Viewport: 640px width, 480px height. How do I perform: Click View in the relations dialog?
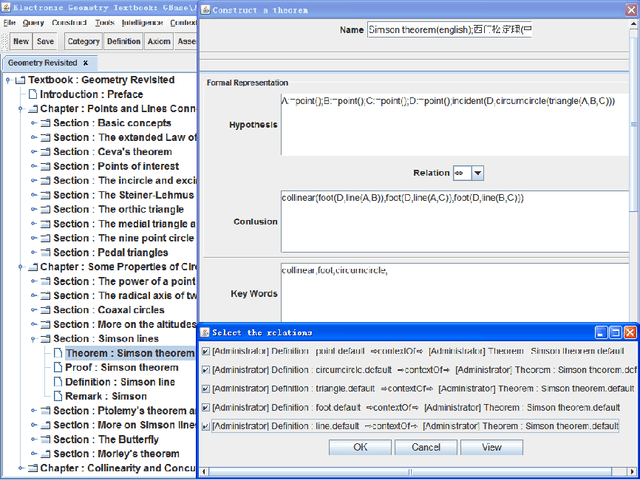pos(491,447)
